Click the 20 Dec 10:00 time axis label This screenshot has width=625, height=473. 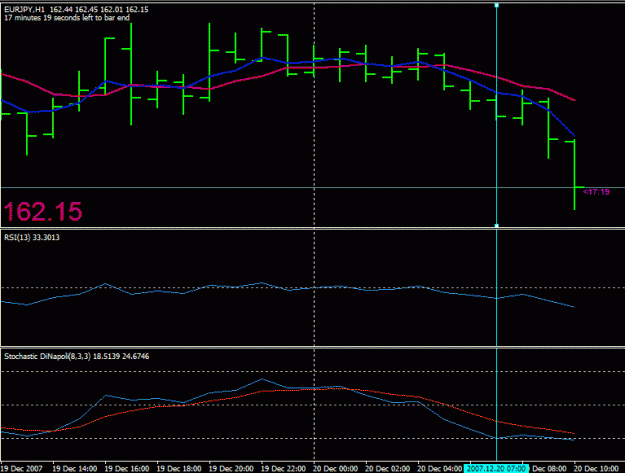pyautogui.click(x=596, y=469)
